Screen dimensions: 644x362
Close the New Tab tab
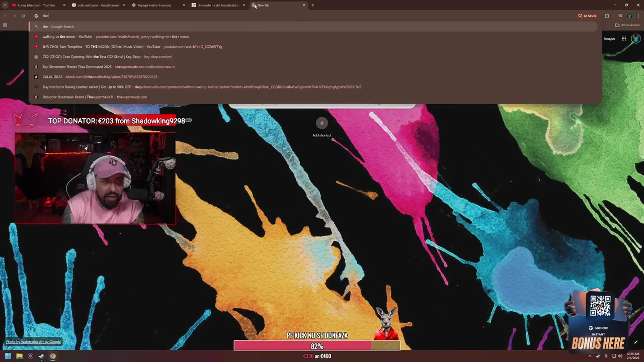coord(304,5)
